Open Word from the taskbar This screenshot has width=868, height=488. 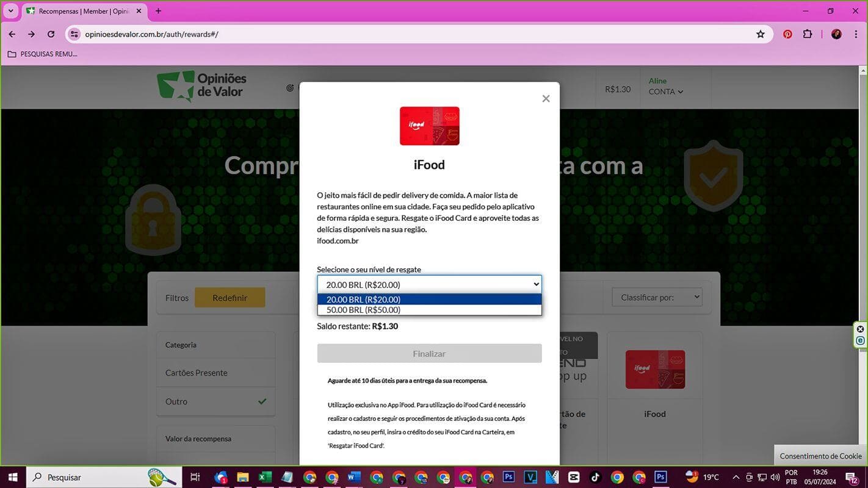tap(355, 477)
